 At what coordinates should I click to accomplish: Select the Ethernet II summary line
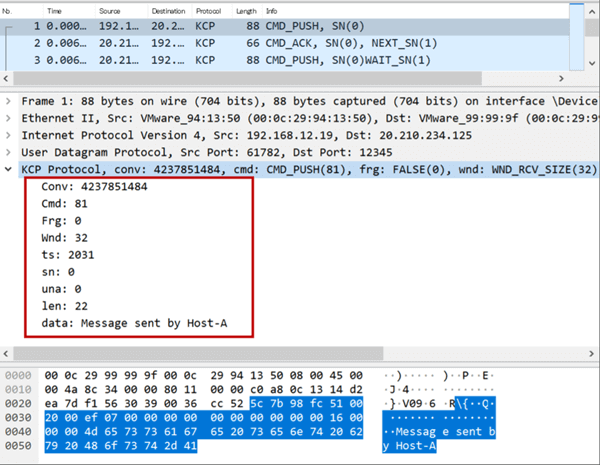click(x=309, y=118)
